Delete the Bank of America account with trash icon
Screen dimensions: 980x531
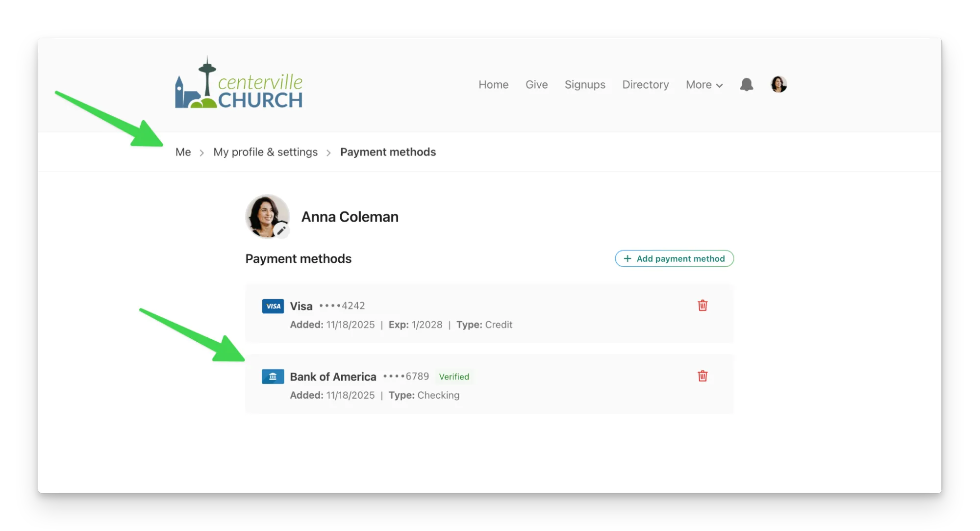[702, 376]
